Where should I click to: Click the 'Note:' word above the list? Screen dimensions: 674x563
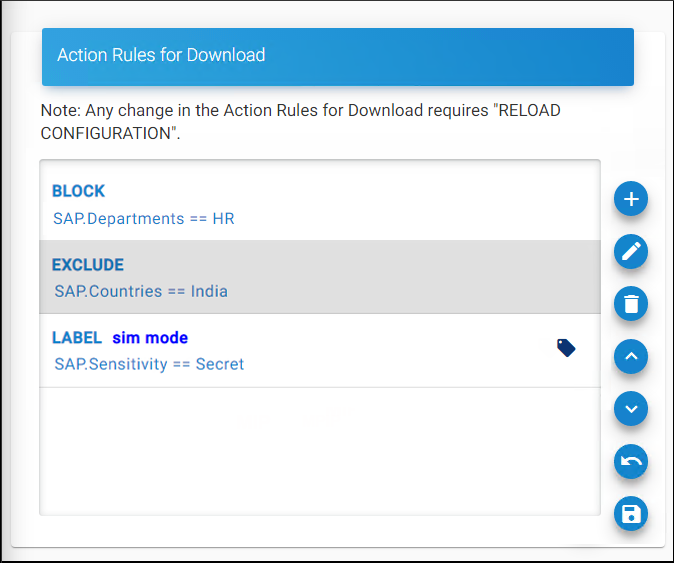[59, 110]
